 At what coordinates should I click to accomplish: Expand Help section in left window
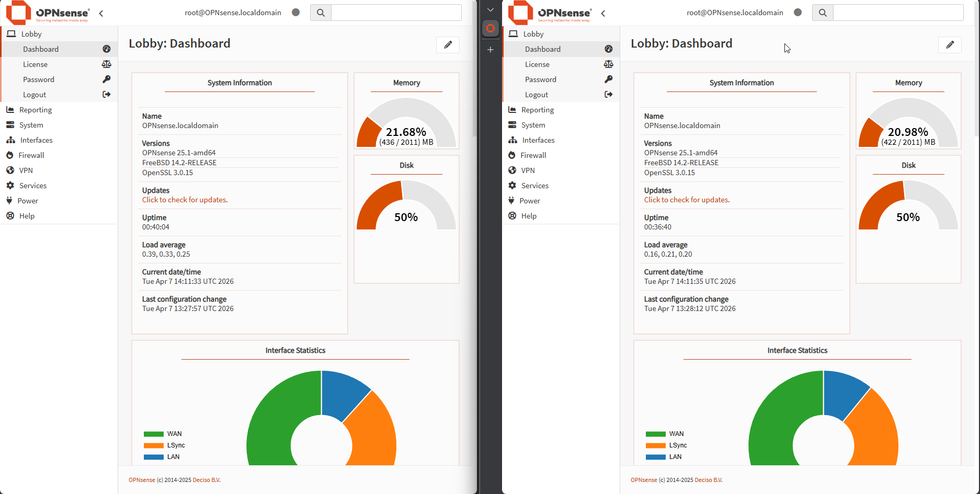click(x=59, y=216)
